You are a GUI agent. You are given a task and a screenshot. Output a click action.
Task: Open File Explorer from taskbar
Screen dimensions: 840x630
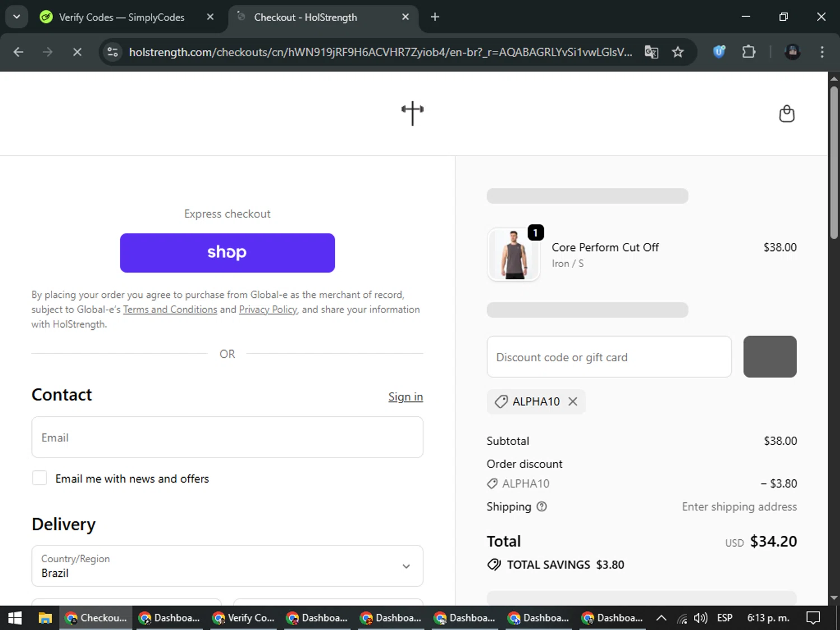click(45, 618)
